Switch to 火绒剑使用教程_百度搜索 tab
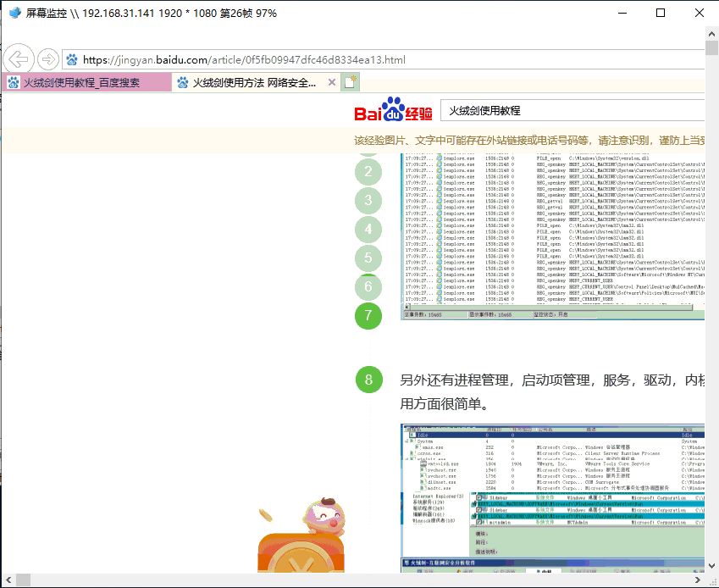719x588 pixels. pos(87,82)
